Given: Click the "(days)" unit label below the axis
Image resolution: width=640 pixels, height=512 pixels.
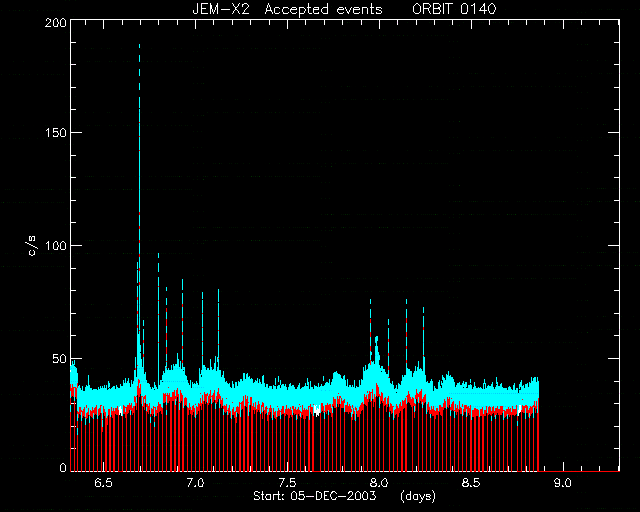Looking at the screenshot, I should (418, 496).
